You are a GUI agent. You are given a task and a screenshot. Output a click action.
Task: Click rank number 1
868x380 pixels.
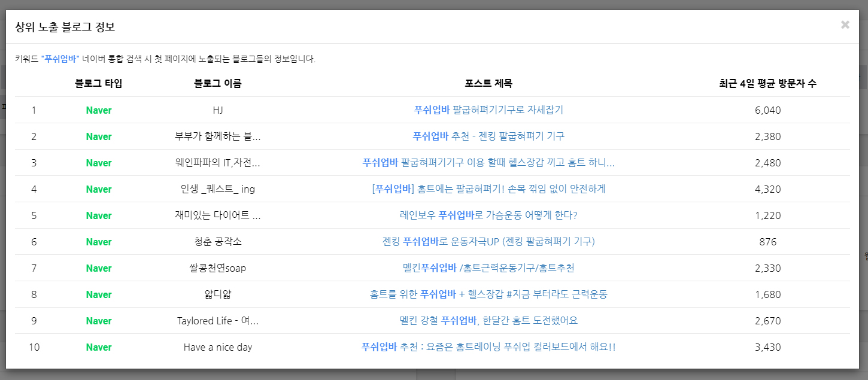(34, 110)
